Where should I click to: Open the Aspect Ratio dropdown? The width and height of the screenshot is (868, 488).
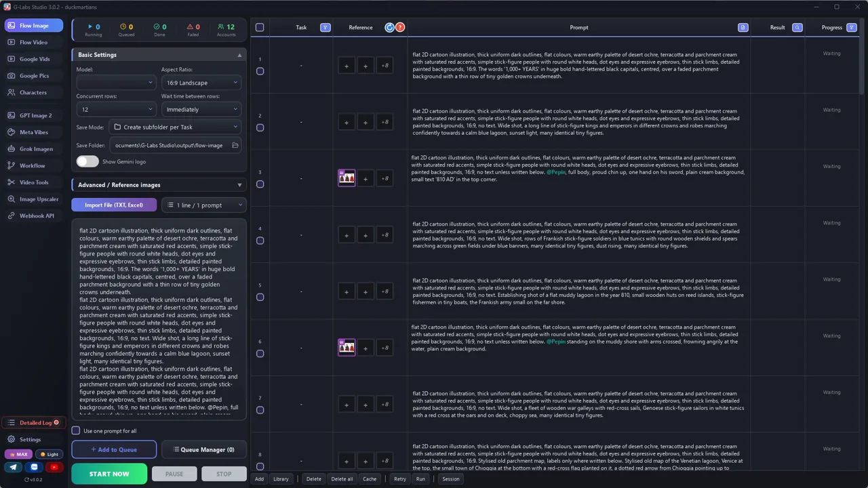click(201, 83)
